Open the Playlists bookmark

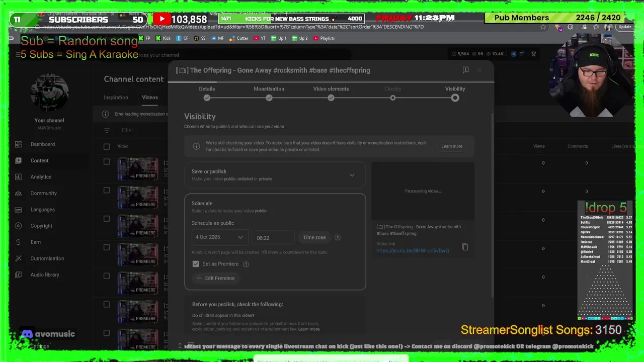click(324, 38)
